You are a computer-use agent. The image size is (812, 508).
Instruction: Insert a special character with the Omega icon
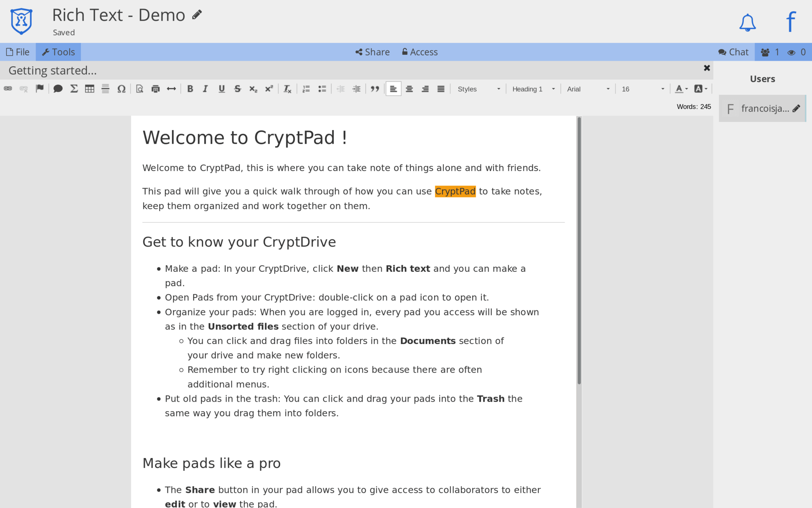(122, 89)
